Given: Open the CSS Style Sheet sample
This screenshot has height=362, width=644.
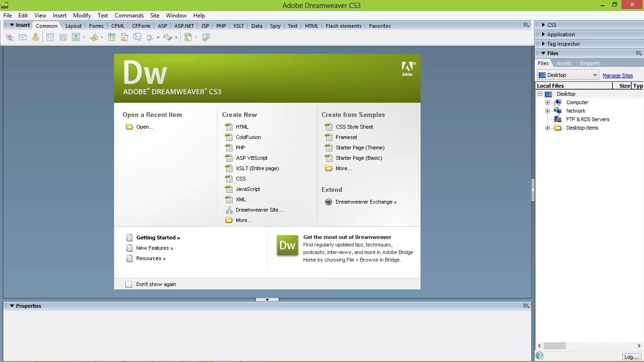Looking at the screenshot, I should point(355,127).
